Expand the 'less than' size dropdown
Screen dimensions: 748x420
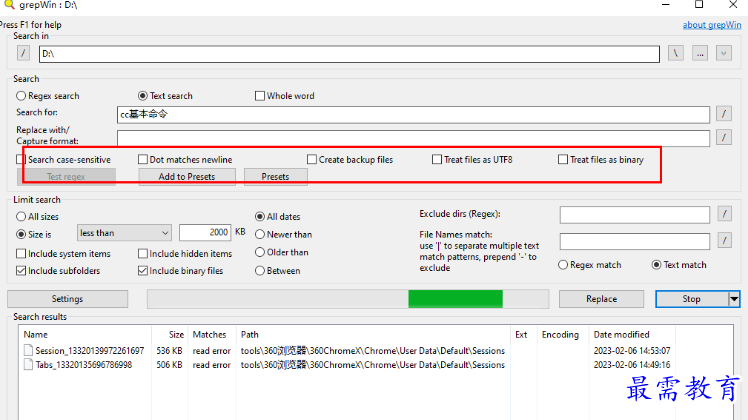(x=124, y=233)
